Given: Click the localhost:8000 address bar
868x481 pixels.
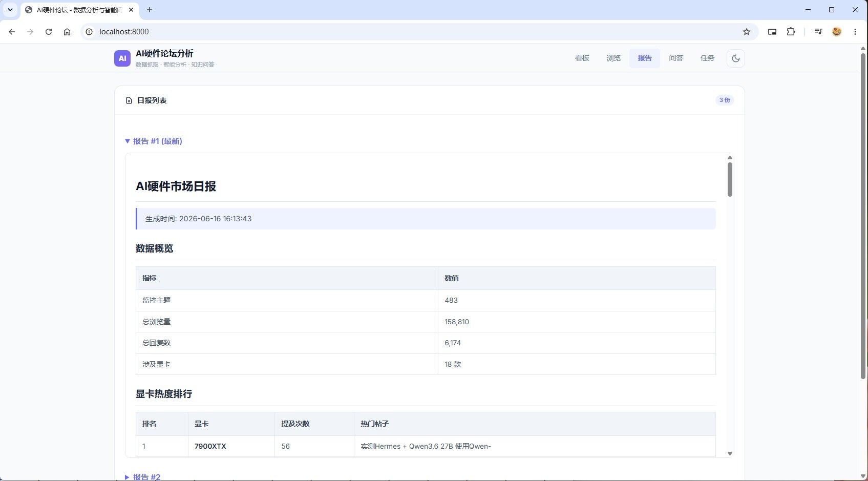Looking at the screenshot, I should 410,32.
